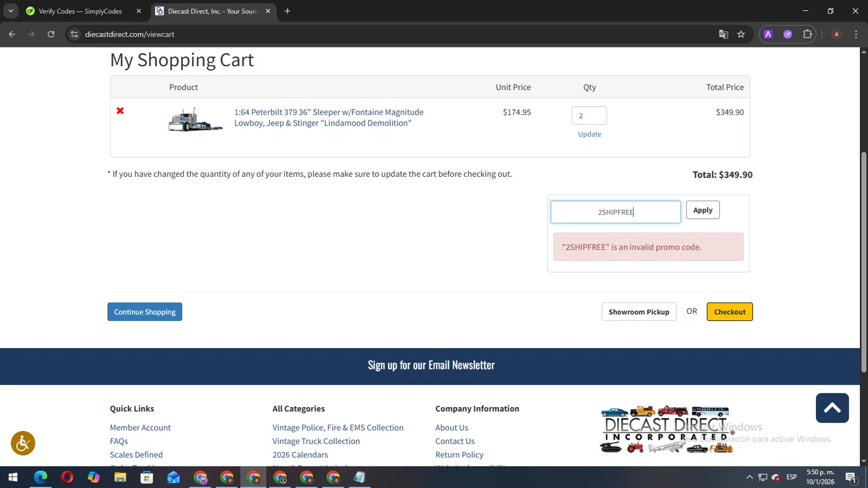The width and height of the screenshot is (868, 488).
Task: Click the quantity field showing 2
Action: [x=589, y=116]
